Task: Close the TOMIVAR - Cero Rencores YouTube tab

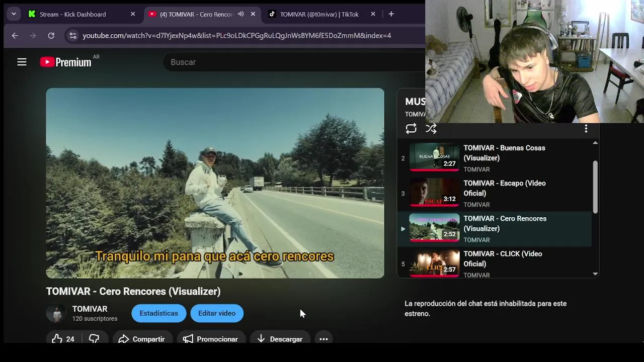Action: (x=253, y=14)
